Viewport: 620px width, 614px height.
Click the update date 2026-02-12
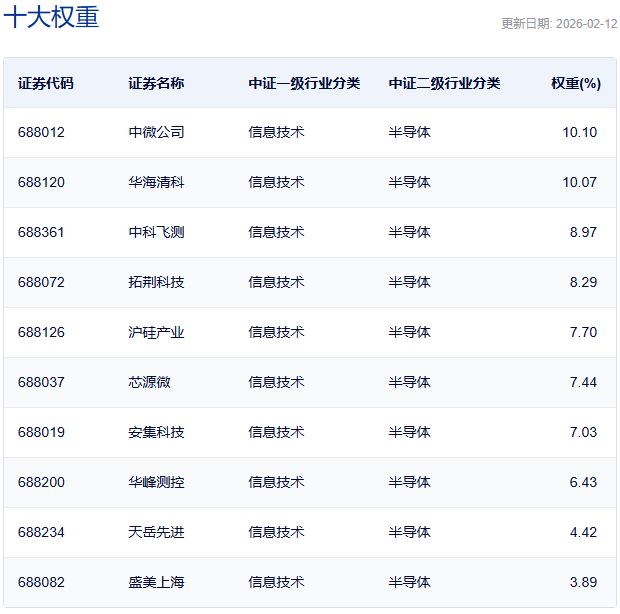tap(586, 24)
